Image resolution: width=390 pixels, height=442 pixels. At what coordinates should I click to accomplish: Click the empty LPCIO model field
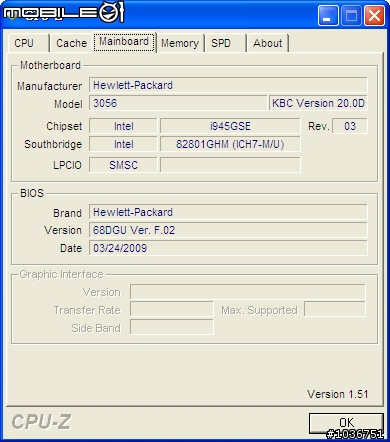[x=230, y=165]
